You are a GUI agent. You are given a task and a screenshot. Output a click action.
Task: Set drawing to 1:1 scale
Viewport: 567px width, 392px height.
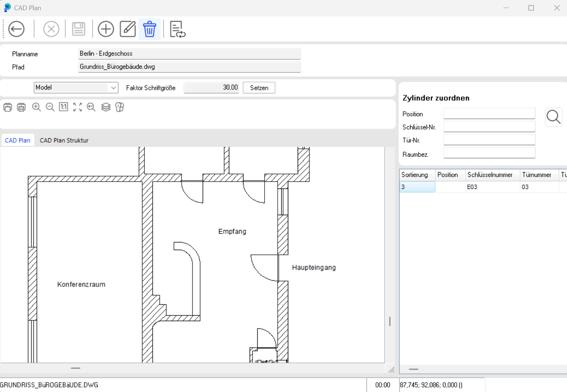point(64,107)
